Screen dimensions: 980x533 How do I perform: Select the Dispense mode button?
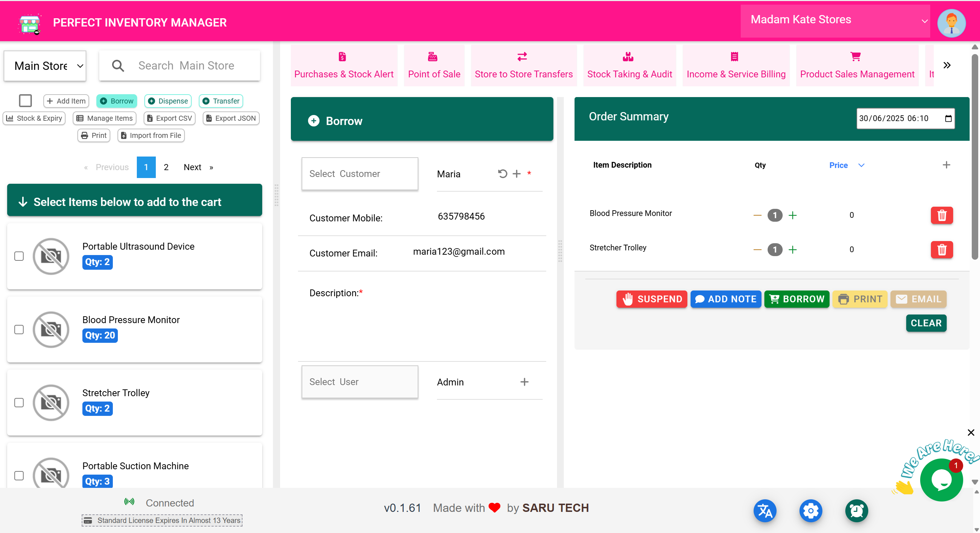click(x=168, y=101)
